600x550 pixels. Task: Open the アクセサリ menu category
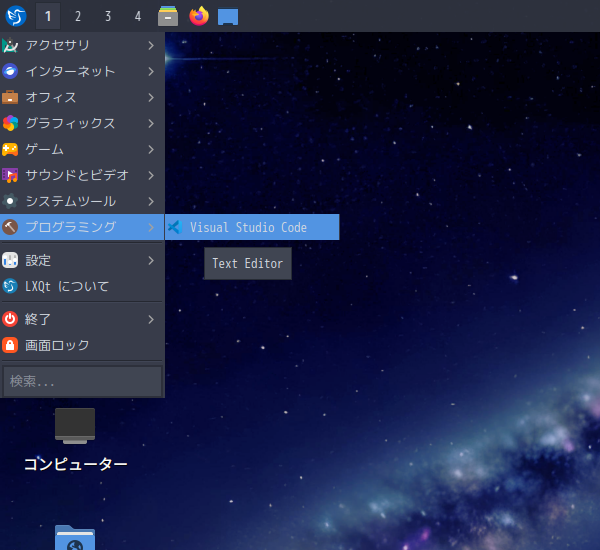[82, 45]
